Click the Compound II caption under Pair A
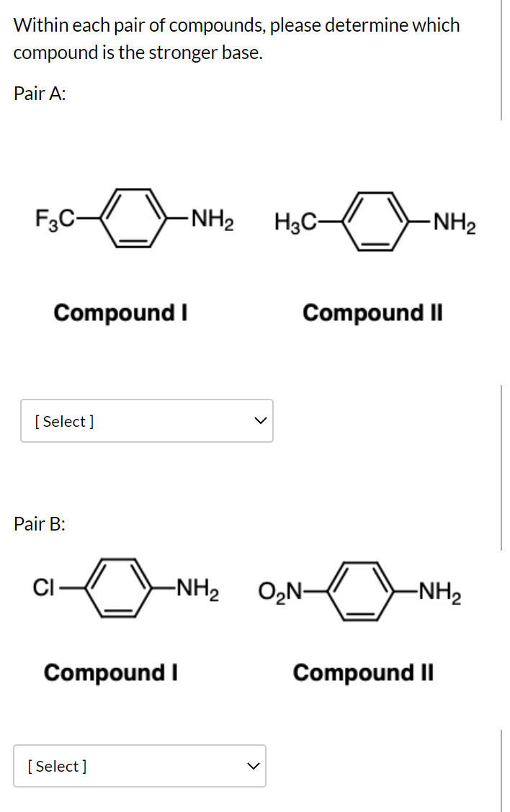This screenshot has height=812, width=510. (x=372, y=313)
